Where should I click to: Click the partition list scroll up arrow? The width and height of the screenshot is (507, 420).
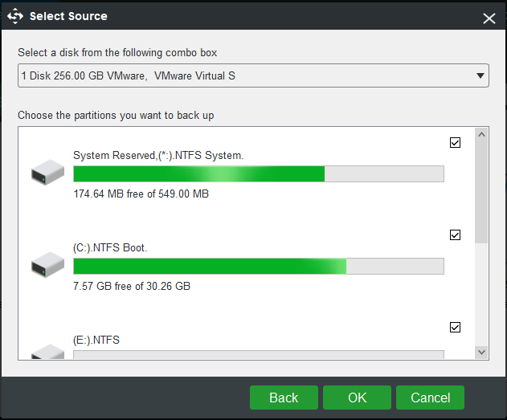(481, 134)
